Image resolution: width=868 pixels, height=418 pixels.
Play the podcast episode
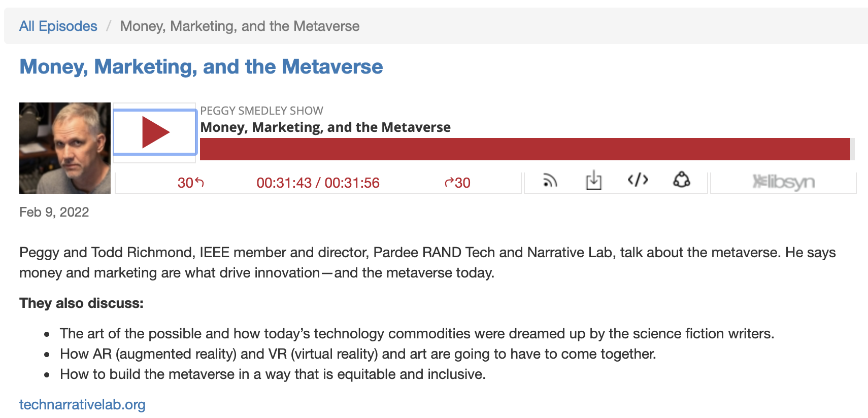(x=155, y=132)
